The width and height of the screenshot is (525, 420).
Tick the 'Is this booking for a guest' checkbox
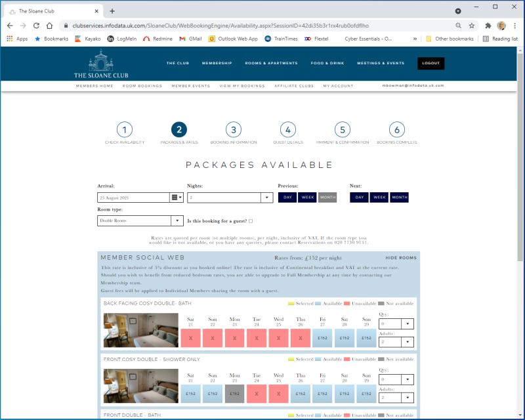251,221
